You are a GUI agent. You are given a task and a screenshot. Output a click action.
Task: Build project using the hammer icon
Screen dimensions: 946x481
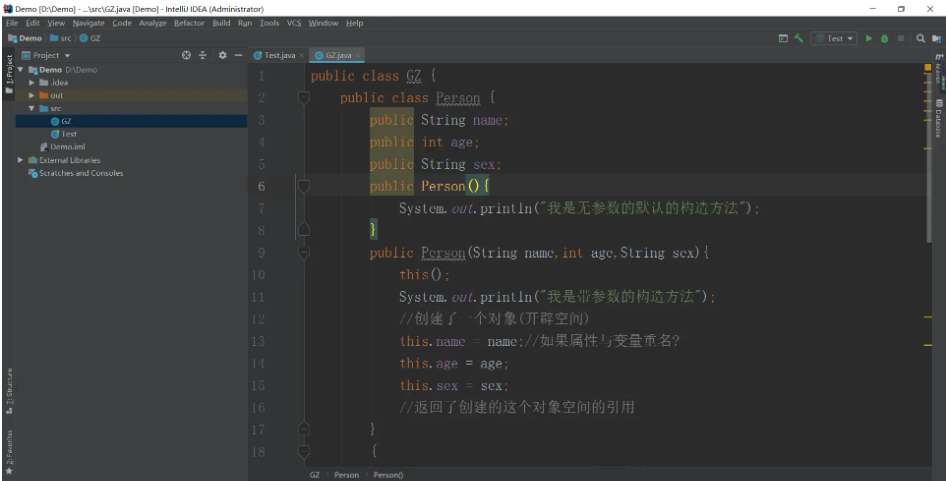pyautogui.click(x=798, y=38)
